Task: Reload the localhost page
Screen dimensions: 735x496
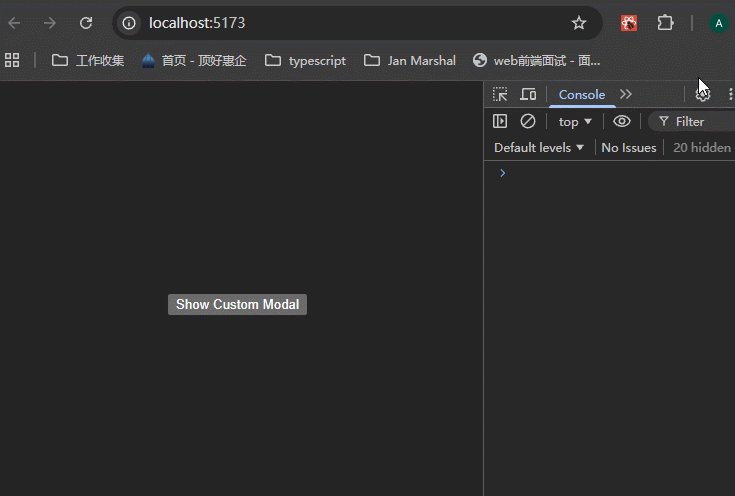Action: (86, 23)
